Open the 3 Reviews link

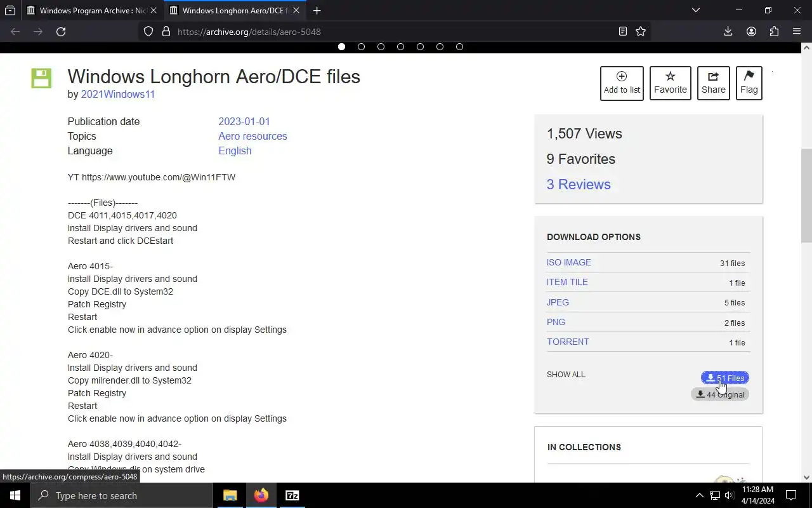(579, 184)
